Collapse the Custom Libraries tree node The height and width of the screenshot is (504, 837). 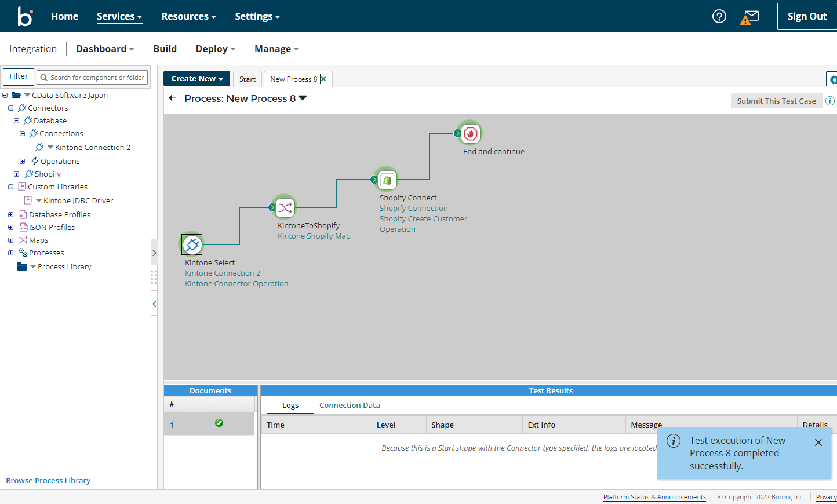coord(10,187)
